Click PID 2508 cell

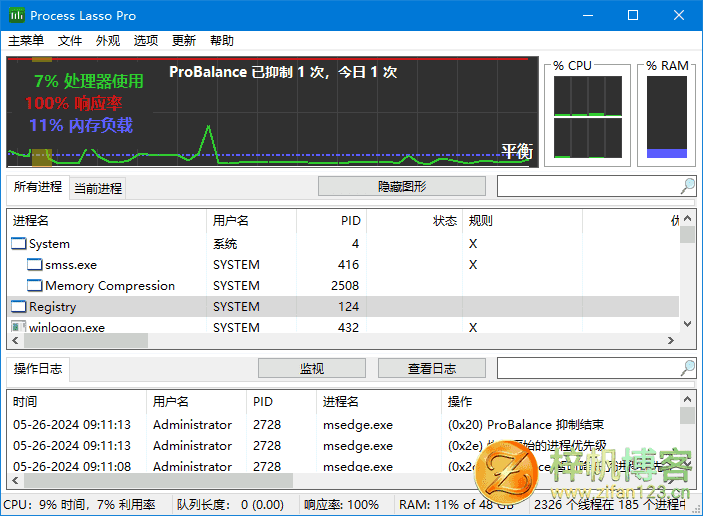pos(345,286)
